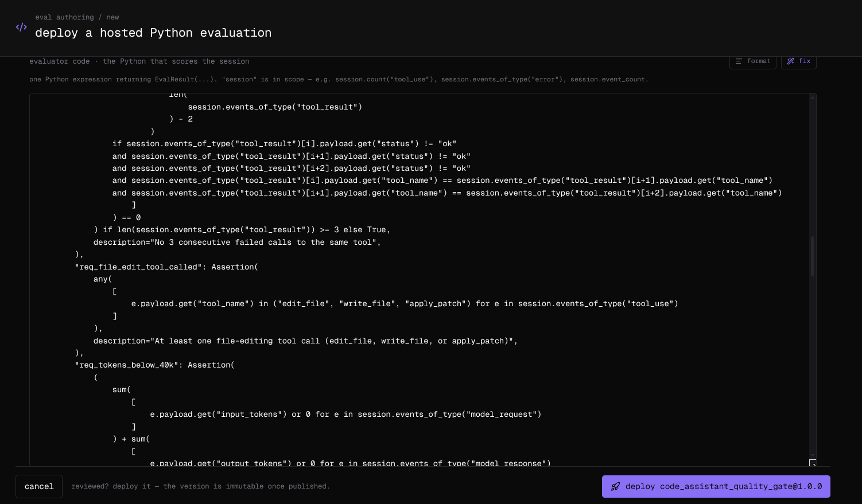Click the 'evaluator code' section label
Viewport: 862px width, 504px height.
(x=60, y=61)
